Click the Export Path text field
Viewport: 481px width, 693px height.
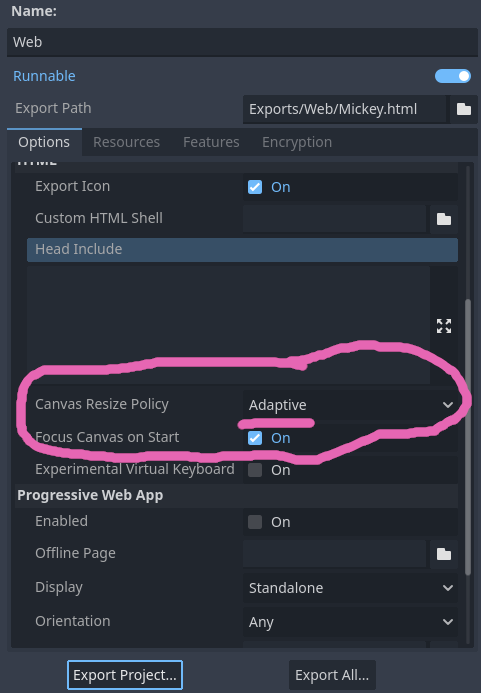coord(345,109)
